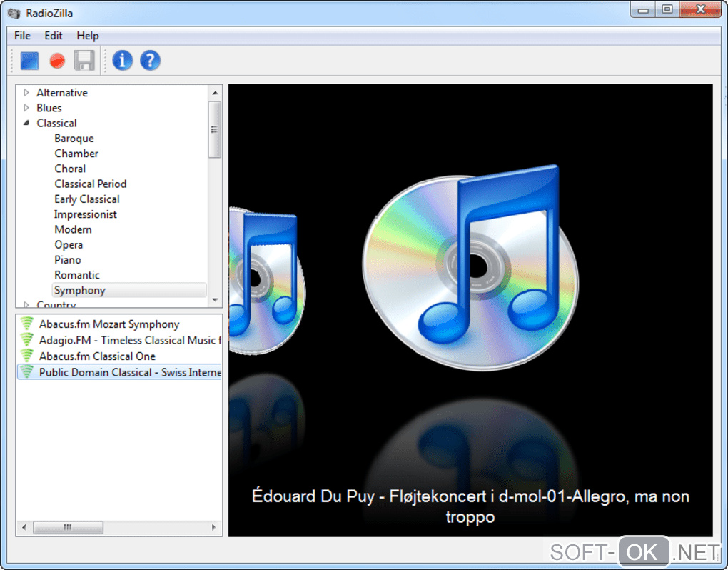Play Adagio.FM - Timeless Classical Music station
The width and height of the screenshot is (728, 570).
point(130,340)
